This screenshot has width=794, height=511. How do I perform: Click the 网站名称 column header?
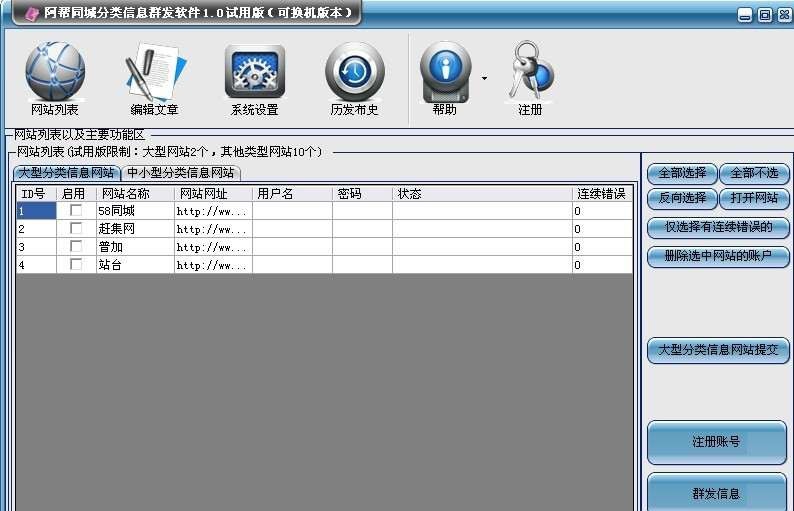pos(135,193)
